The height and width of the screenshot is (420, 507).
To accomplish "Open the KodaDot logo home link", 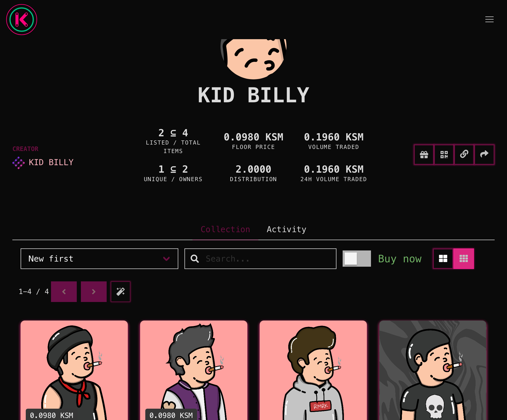I will [22, 20].
